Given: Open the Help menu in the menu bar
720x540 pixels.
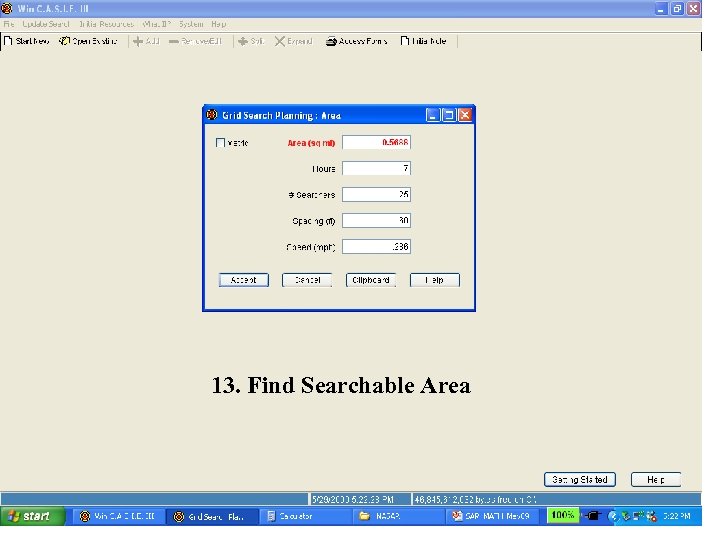Looking at the screenshot, I should pyautogui.click(x=219, y=24).
